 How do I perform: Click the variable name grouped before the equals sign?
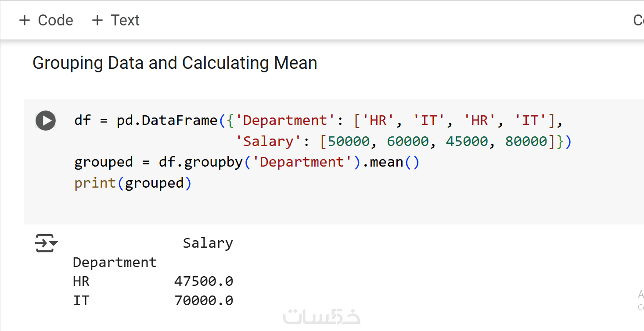click(104, 162)
